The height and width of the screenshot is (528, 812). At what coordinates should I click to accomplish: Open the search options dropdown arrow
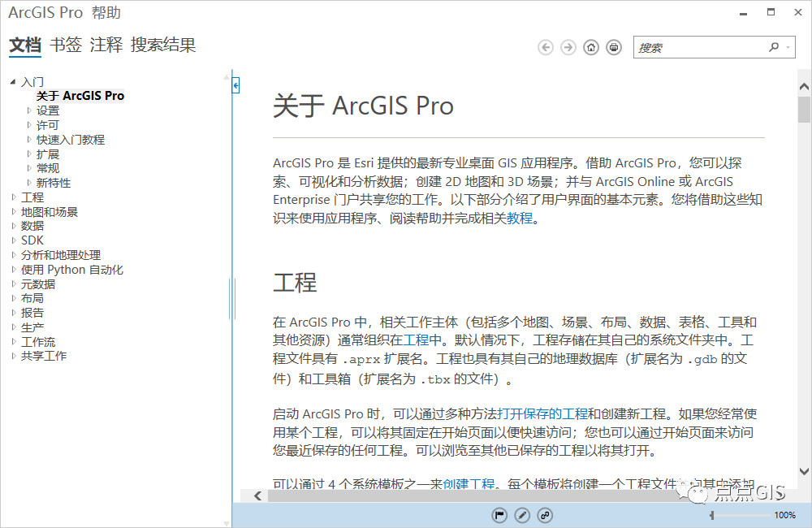788,47
